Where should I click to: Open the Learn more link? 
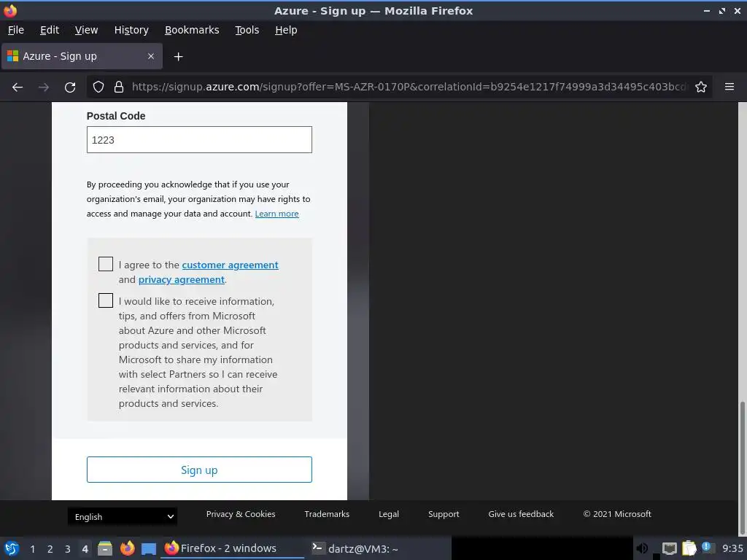(276, 214)
